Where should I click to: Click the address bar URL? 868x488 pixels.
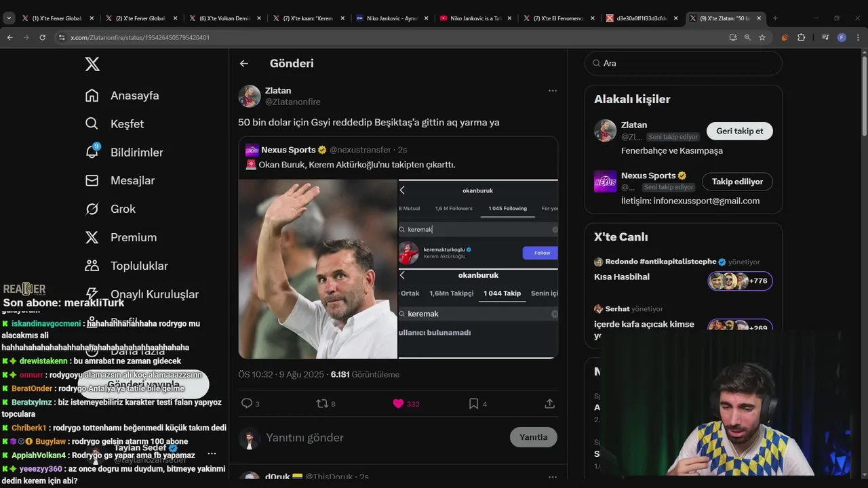click(140, 37)
